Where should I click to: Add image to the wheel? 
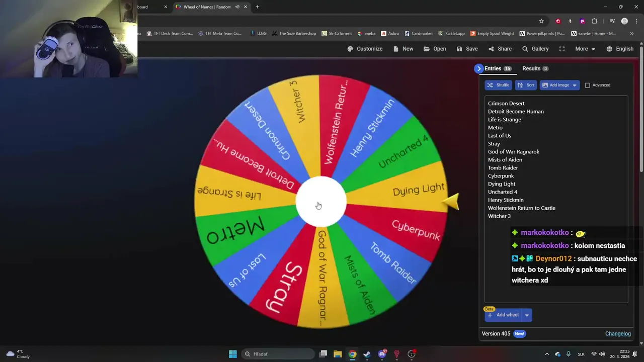pyautogui.click(x=559, y=85)
